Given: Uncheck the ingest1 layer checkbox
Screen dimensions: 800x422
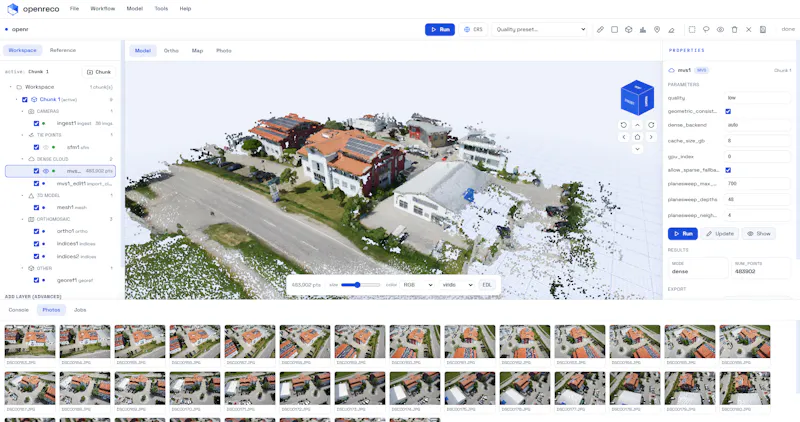Looking at the screenshot, I should 36,123.
